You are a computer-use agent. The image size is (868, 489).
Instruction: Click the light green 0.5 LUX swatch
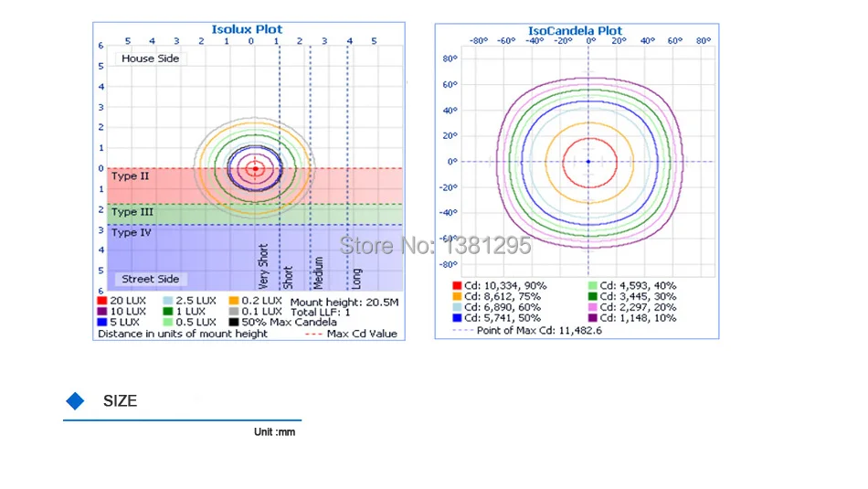point(168,322)
